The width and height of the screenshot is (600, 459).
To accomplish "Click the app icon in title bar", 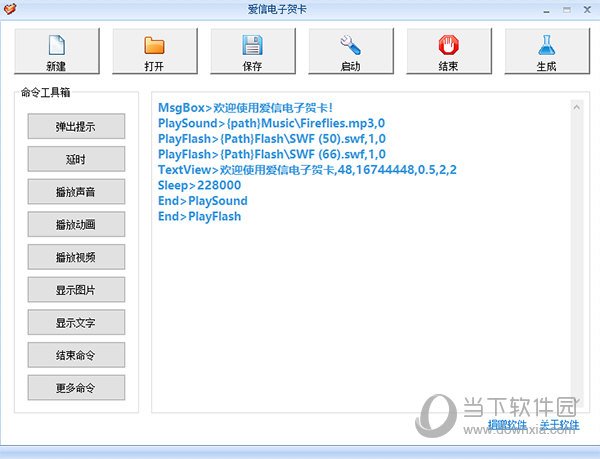I will click(x=11, y=9).
